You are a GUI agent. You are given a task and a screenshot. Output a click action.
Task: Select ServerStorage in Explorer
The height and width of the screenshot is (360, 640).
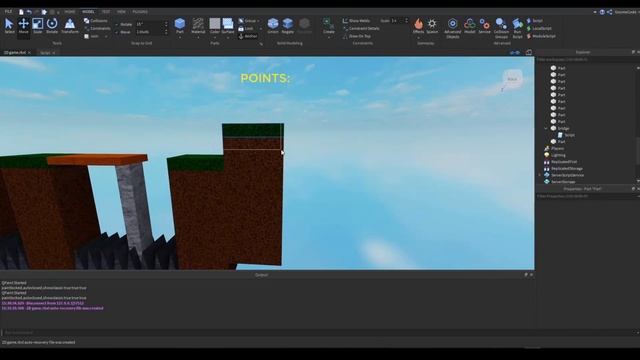(x=563, y=182)
